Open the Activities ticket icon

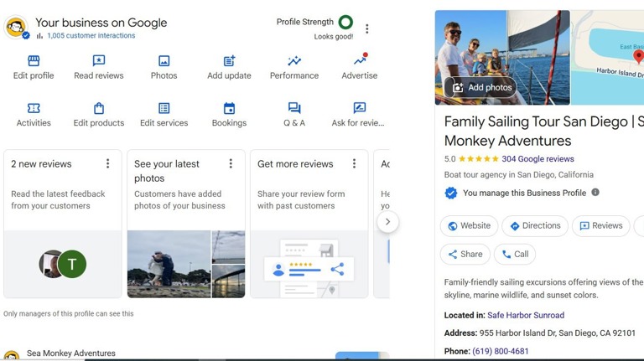34,108
